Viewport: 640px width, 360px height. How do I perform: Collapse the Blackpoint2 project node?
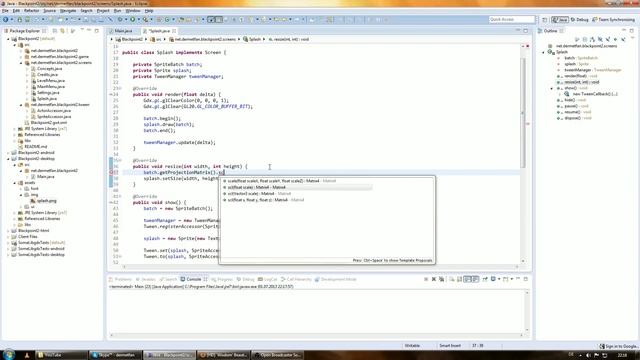tap(8, 39)
